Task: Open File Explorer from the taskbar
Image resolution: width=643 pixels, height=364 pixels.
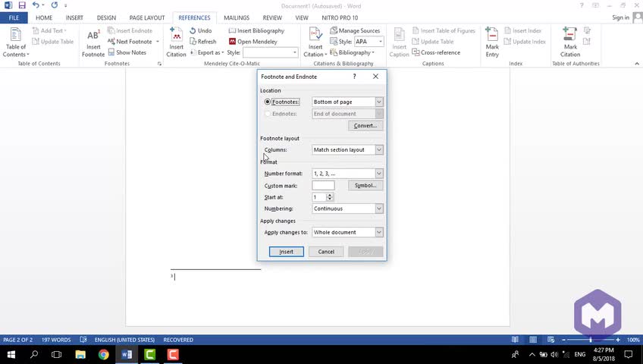Action: coord(80,355)
